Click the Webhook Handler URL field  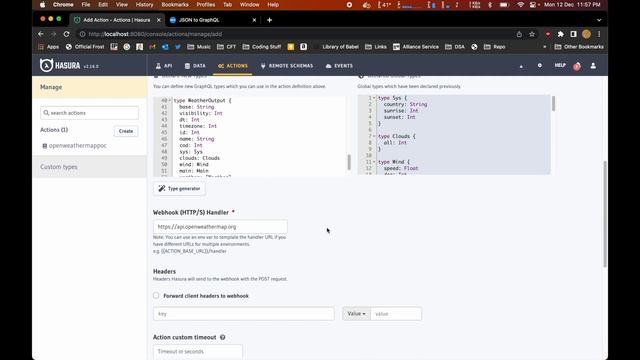220,227
